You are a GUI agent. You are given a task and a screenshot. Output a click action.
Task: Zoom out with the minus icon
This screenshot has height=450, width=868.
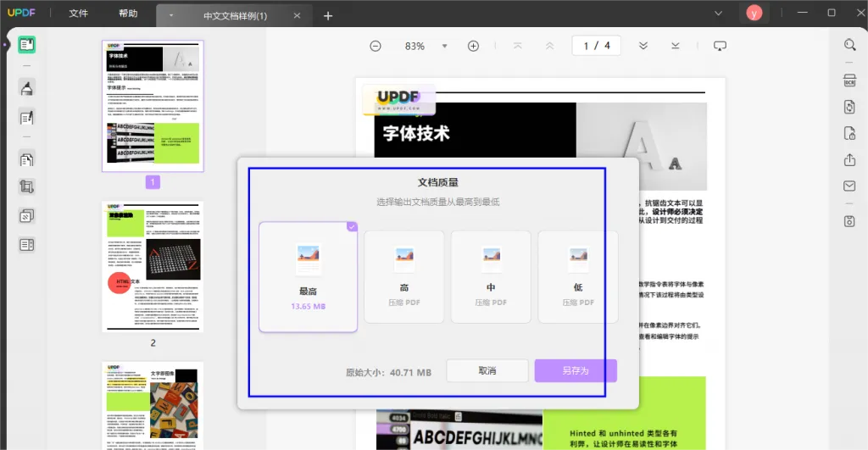tap(376, 46)
